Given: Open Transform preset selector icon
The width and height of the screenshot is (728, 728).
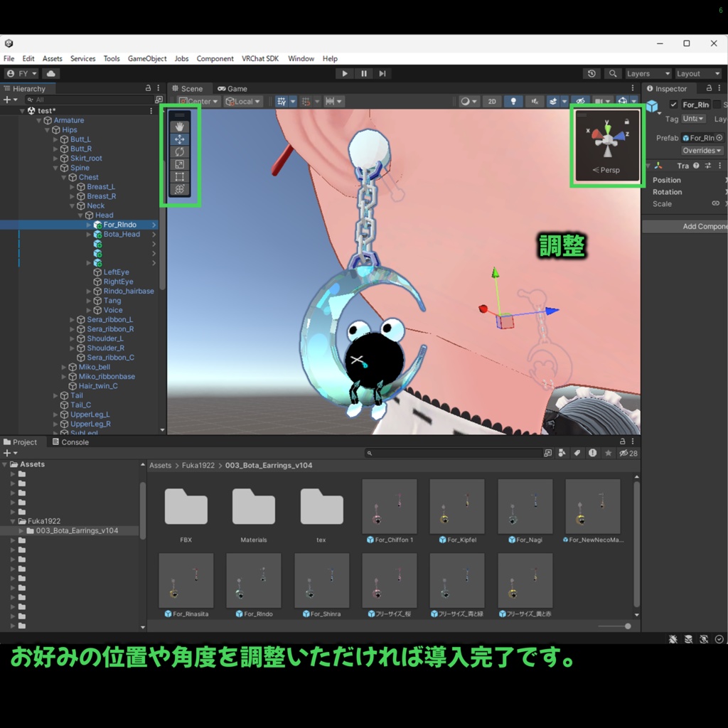Looking at the screenshot, I should [x=707, y=165].
